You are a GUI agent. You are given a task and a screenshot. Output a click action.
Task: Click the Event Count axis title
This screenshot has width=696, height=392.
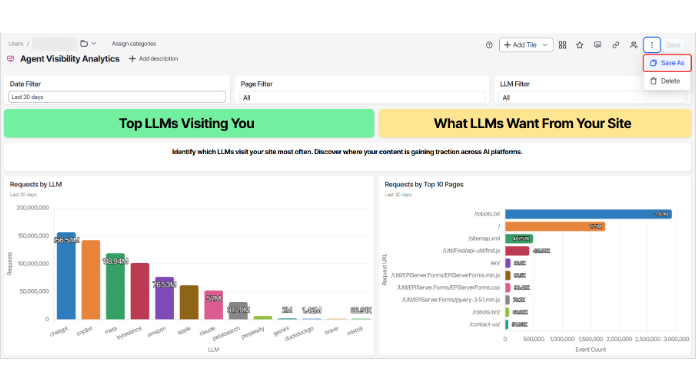(591, 350)
